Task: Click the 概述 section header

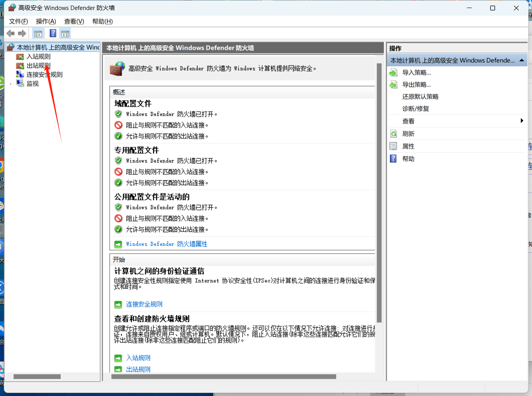Action: (x=119, y=92)
